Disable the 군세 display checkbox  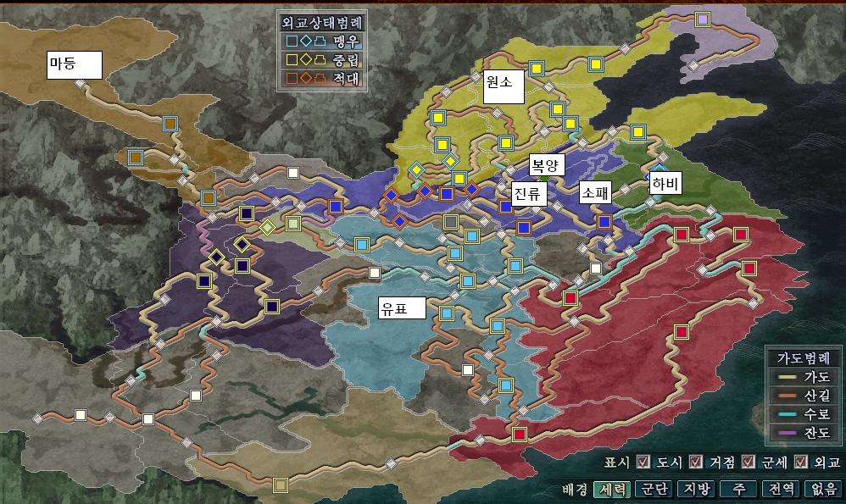point(748,462)
